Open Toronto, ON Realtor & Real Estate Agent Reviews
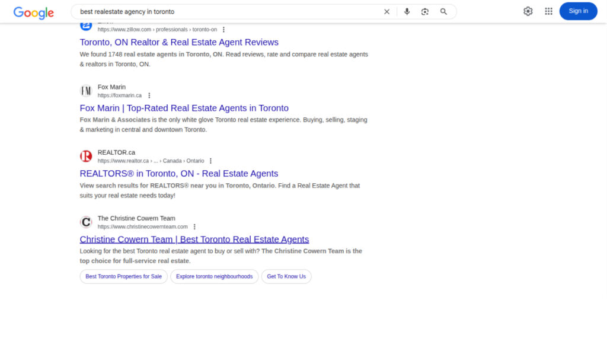 click(179, 42)
